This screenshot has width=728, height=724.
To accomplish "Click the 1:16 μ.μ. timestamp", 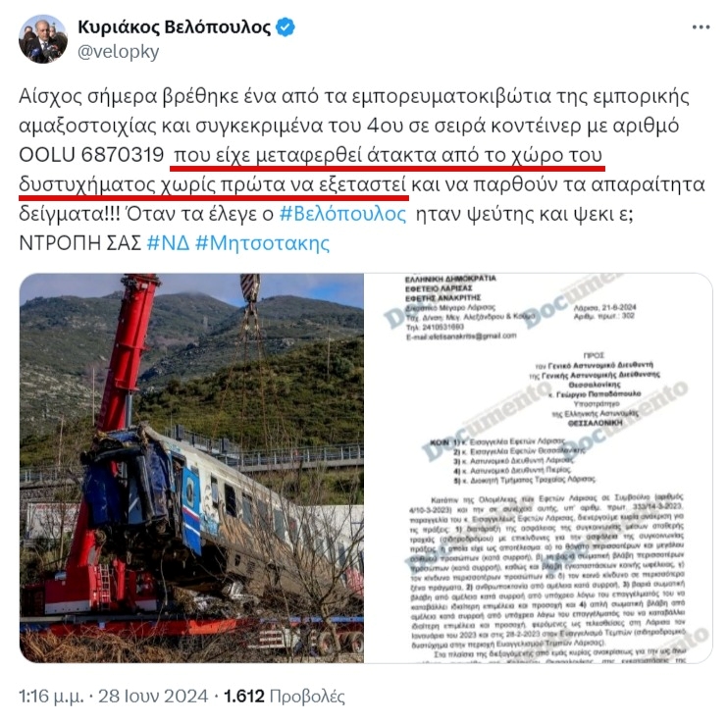I will coord(51,697).
